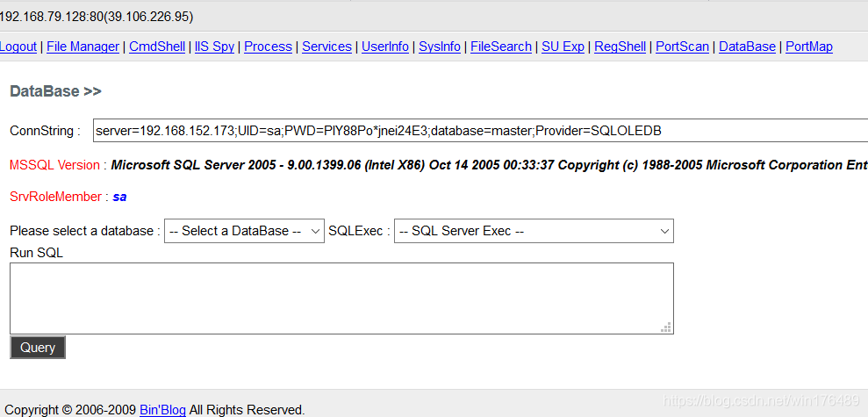868x417 pixels.
Task: Open the SysInfo link
Action: 440,47
